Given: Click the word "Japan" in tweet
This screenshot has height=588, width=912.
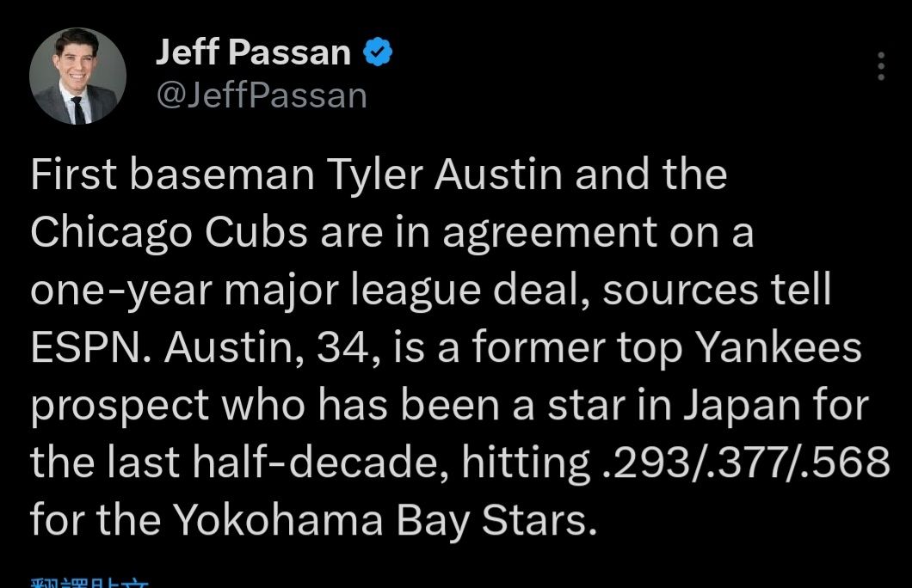Looking at the screenshot, I should click(x=746, y=406).
